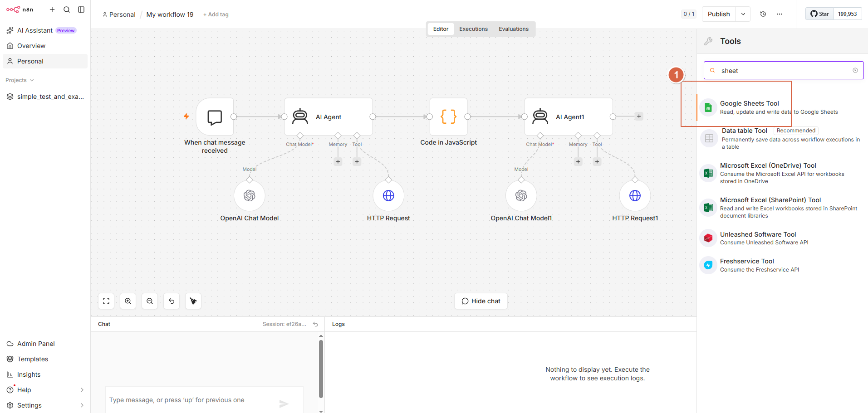
Task: Click the fit-to-view canvas icon
Action: pos(106,301)
